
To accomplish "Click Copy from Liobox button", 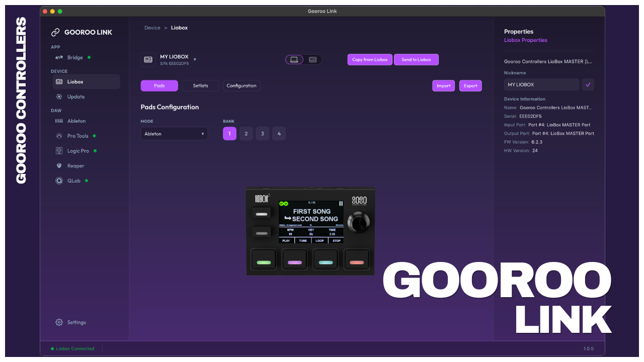I will click(x=370, y=60).
